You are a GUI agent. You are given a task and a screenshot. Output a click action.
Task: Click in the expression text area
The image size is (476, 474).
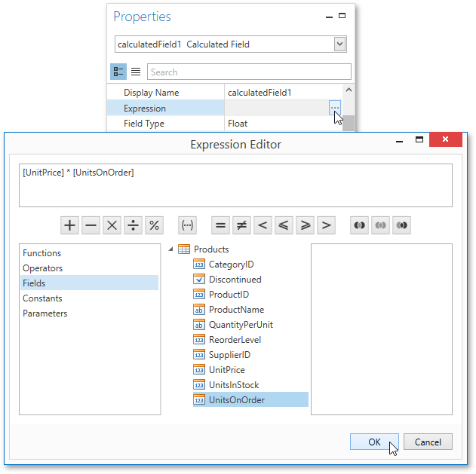point(235,185)
